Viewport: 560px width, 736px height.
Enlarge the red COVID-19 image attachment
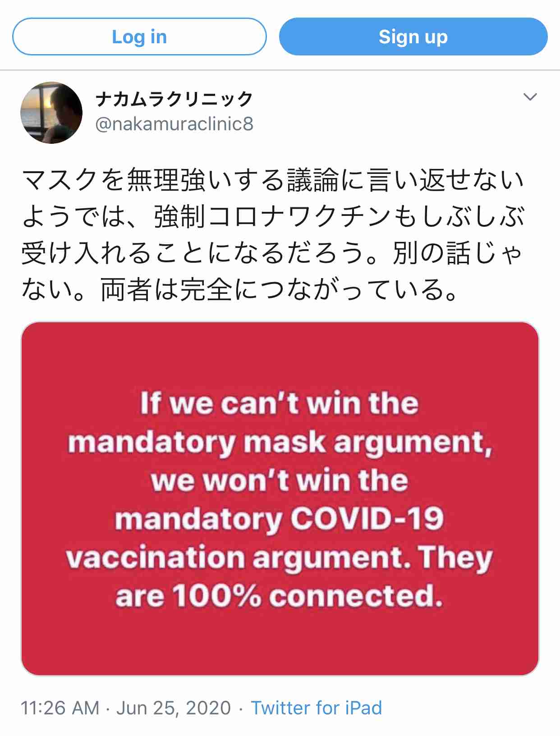[x=280, y=498]
